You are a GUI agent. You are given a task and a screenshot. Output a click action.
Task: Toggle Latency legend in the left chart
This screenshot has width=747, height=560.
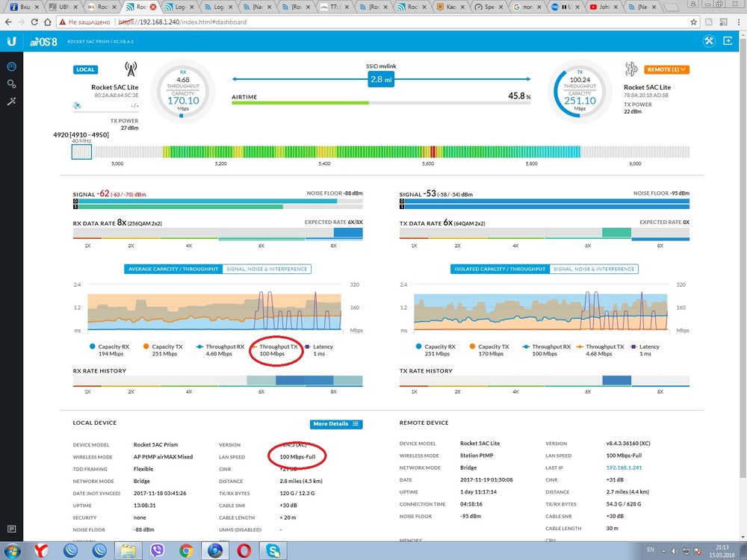(319, 346)
